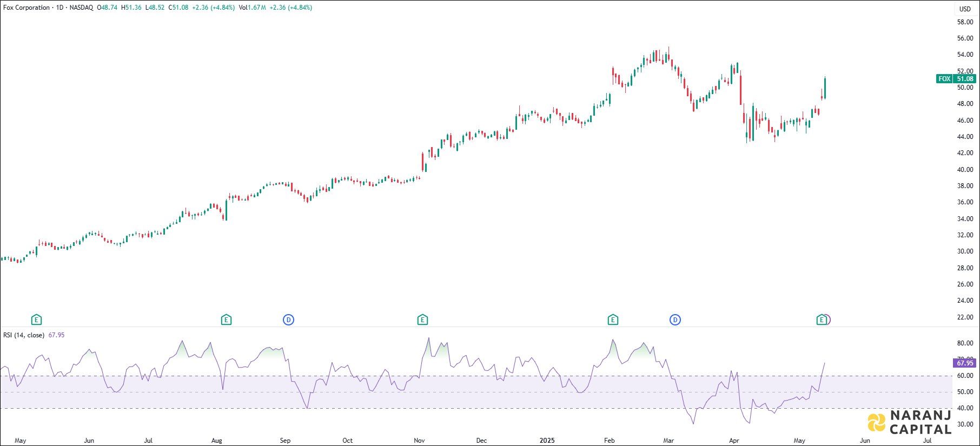Click the 1D interval in chart title
The height and width of the screenshot is (446, 980).
(x=59, y=8)
